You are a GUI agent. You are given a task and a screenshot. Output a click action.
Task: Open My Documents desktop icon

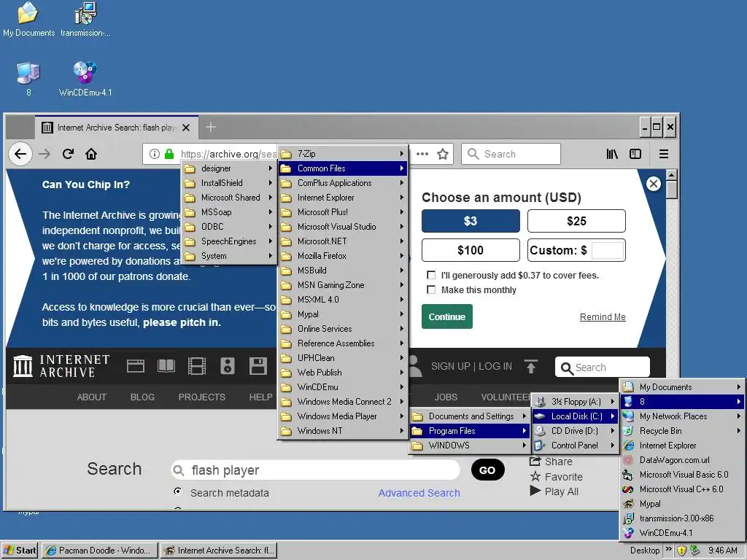[x=28, y=19]
